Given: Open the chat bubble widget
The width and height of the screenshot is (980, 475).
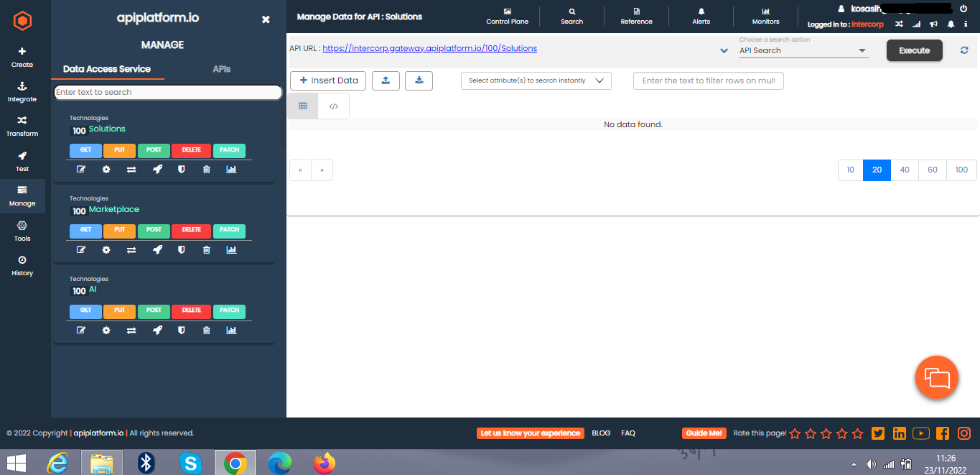Looking at the screenshot, I should tap(937, 377).
